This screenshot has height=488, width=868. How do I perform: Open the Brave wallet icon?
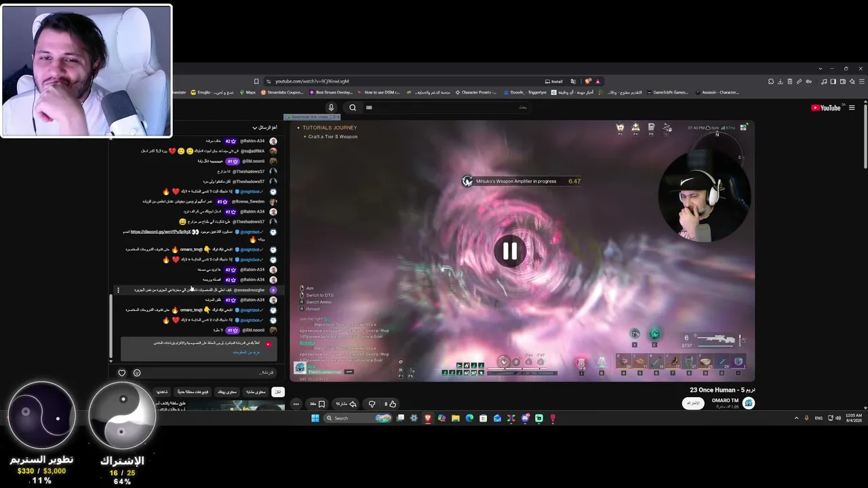[843, 81]
